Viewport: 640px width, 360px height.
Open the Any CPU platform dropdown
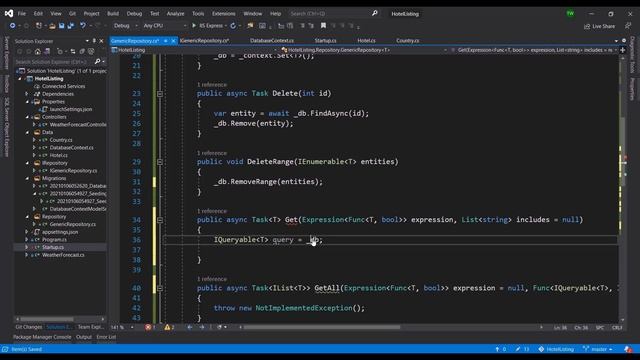(x=164, y=26)
